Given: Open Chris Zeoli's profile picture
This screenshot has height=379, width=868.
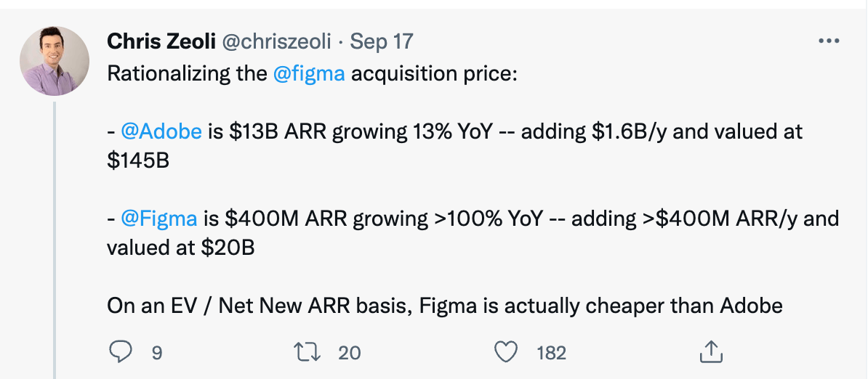Looking at the screenshot, I should 55,62.
